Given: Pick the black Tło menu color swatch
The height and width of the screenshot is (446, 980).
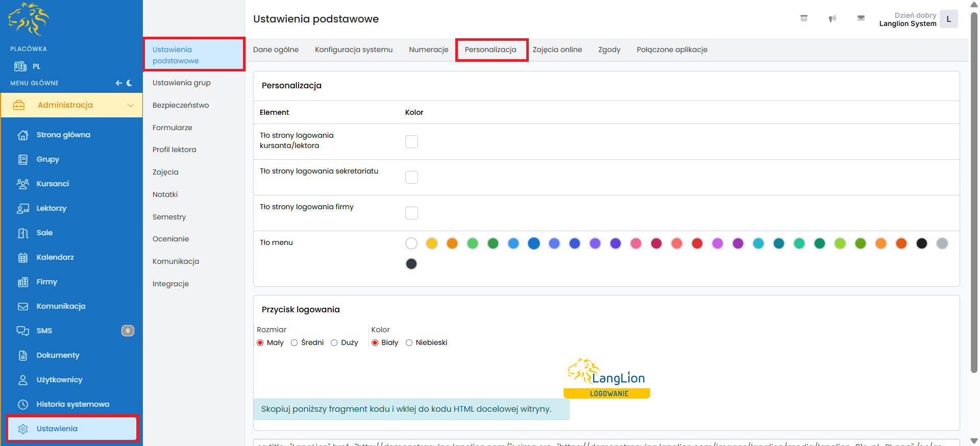Looking at the screenshot, I should (921, 243).
